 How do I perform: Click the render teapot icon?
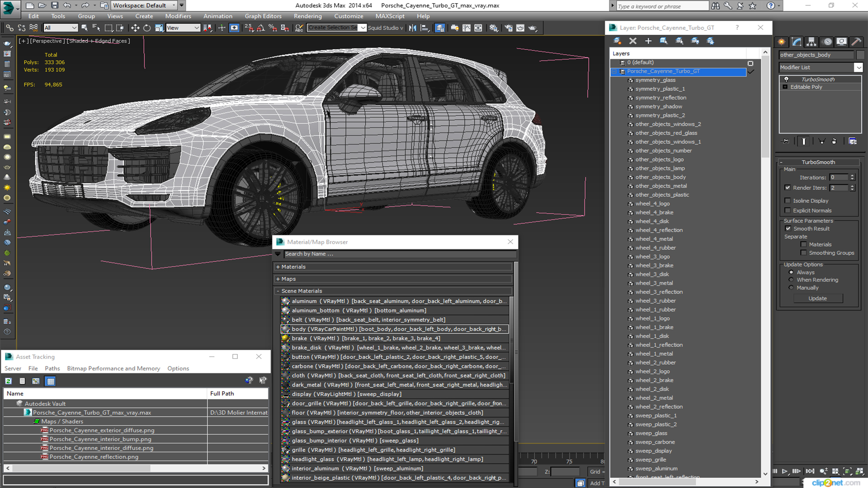(x=533, y=28)
